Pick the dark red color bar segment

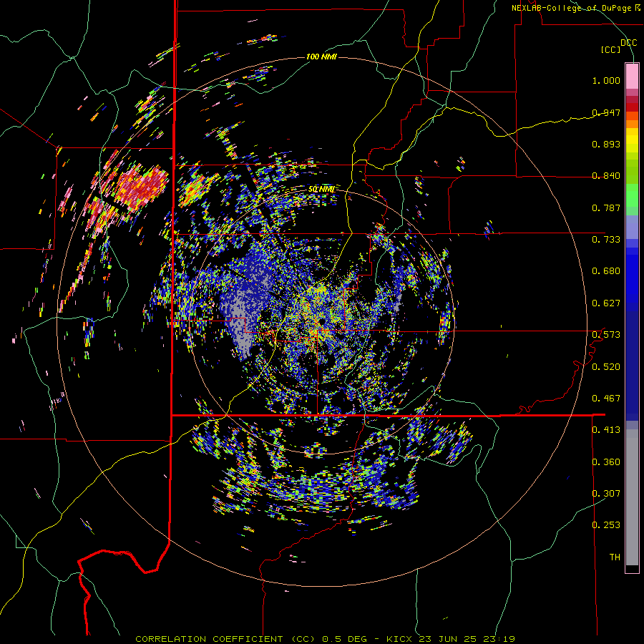click(632, 107)
